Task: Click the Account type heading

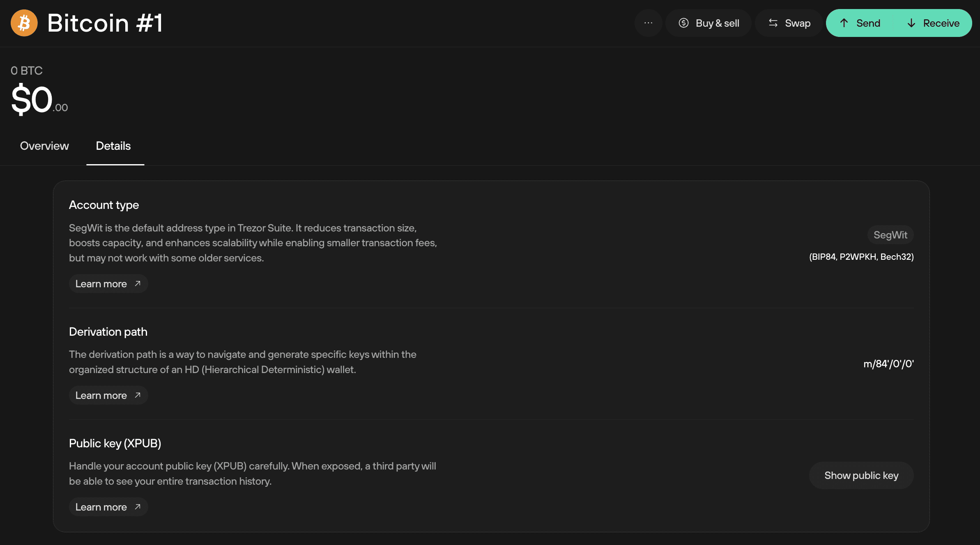Action: pyautogui.click(x=104, y=205)
